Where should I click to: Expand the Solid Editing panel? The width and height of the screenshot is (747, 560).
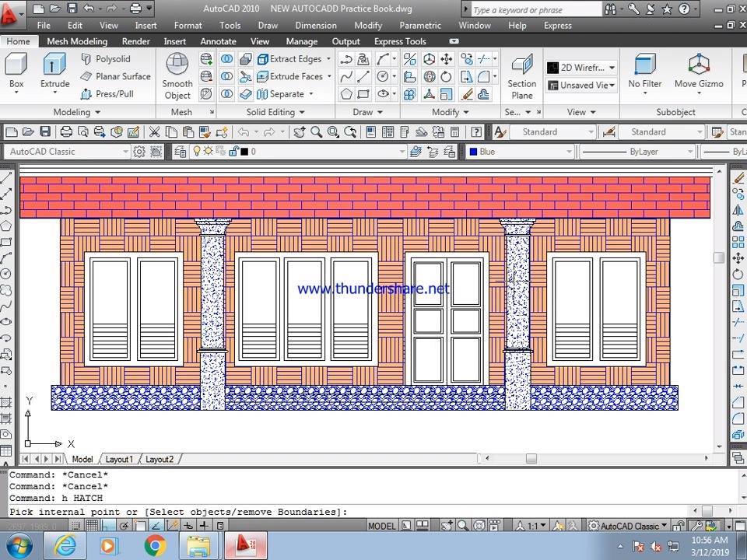point(275,112)
